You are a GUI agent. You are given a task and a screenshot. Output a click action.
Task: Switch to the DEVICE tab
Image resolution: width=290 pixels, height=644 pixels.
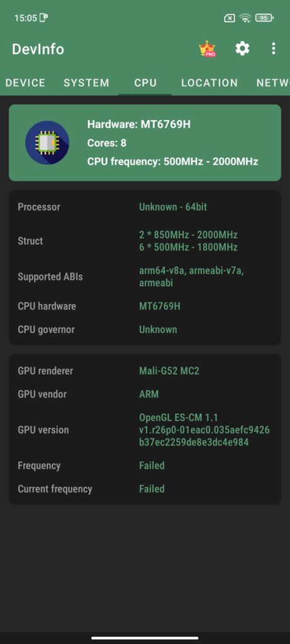(x=25, y=82)
